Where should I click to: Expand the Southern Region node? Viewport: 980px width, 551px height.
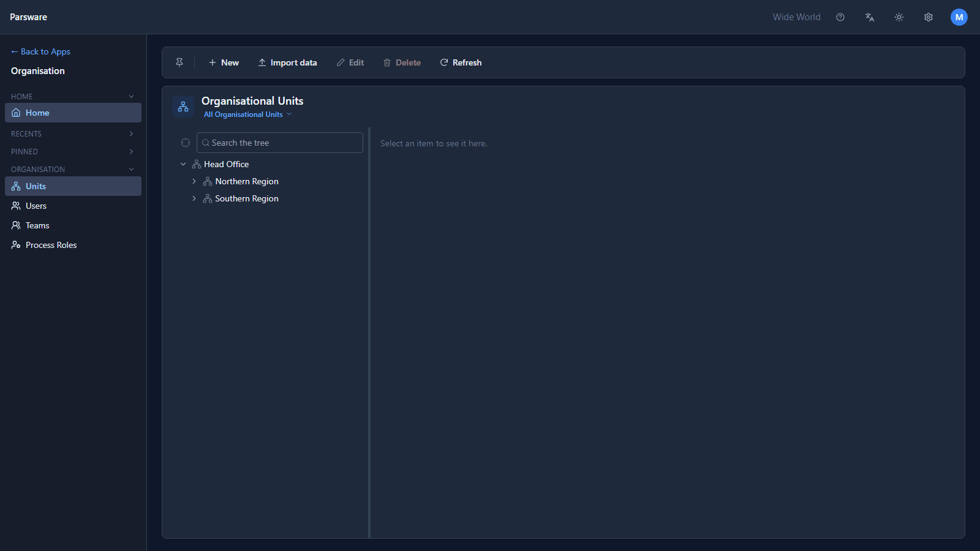pos(194,198)
